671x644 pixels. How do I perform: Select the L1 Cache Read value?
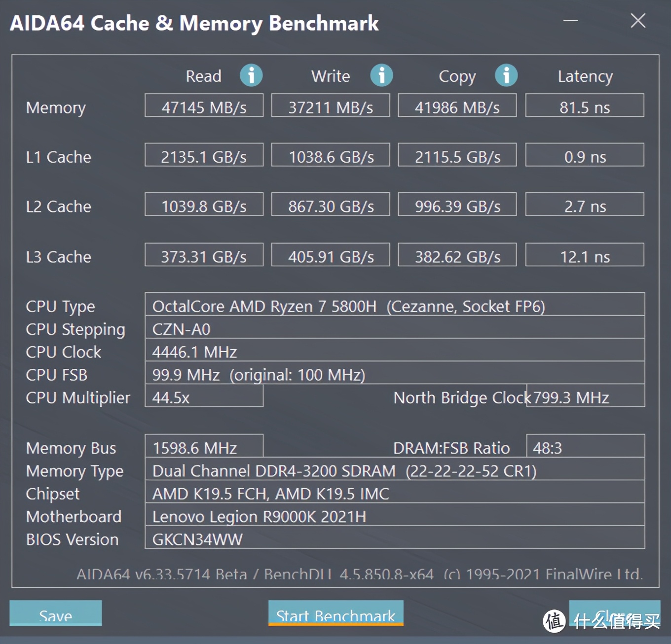click(x=204, y=155)
